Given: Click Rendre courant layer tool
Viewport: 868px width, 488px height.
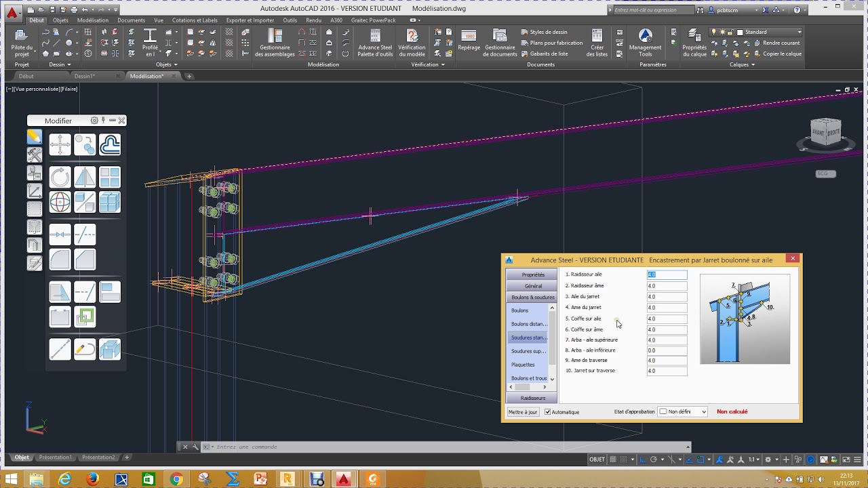Looking at the screenshot, I should pyautogui.click(x=776, y=43).
